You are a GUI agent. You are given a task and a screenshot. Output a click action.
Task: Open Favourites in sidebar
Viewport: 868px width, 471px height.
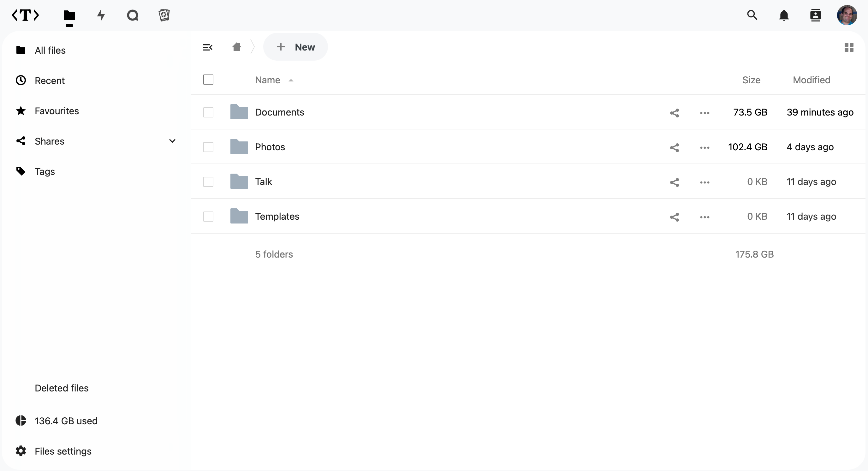point(96,111)
